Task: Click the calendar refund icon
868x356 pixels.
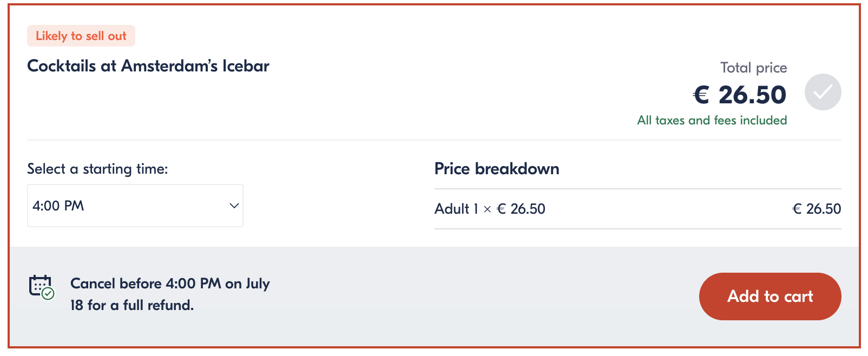Action: 42,287
